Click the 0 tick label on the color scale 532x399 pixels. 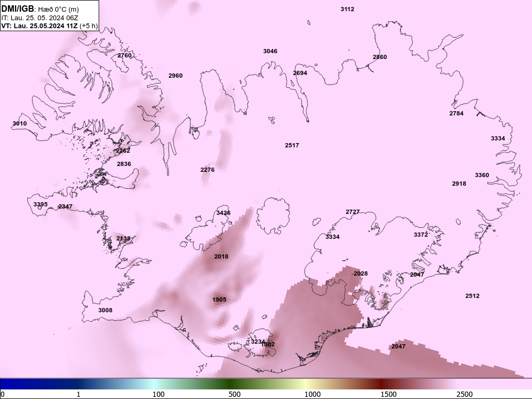coord(3,394)
